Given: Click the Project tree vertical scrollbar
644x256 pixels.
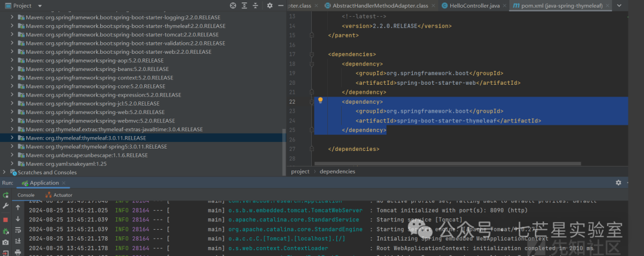Looking at the screenshot, I should pos(283,152).
